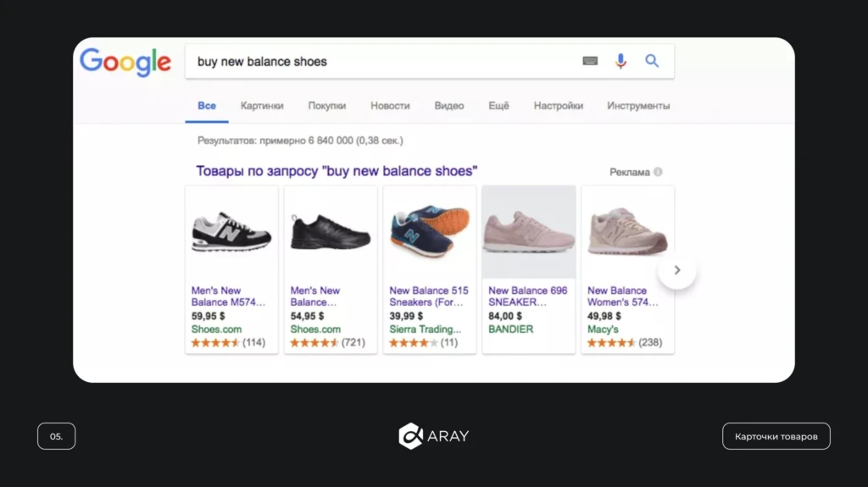Viewport: 868px width, 487px height.
Task: Switch to the Картинки tab
Action: point(262,106)
